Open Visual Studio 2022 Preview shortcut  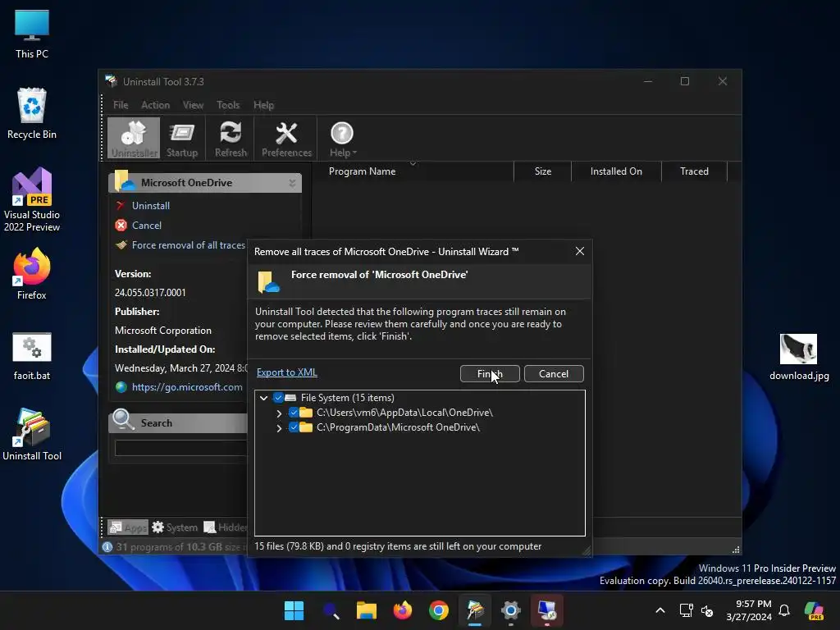point(32,199)
